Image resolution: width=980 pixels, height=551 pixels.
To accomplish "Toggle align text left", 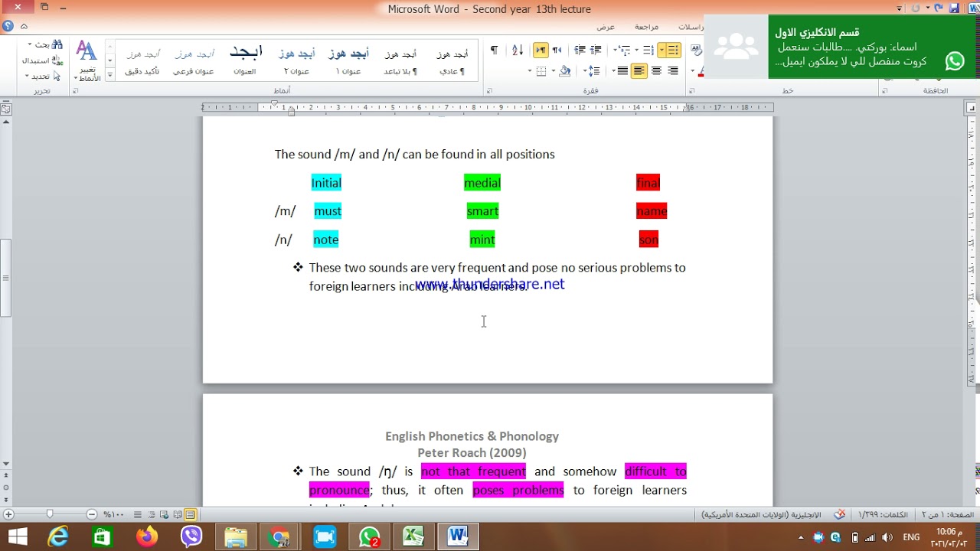I will [x=639, y=71].
